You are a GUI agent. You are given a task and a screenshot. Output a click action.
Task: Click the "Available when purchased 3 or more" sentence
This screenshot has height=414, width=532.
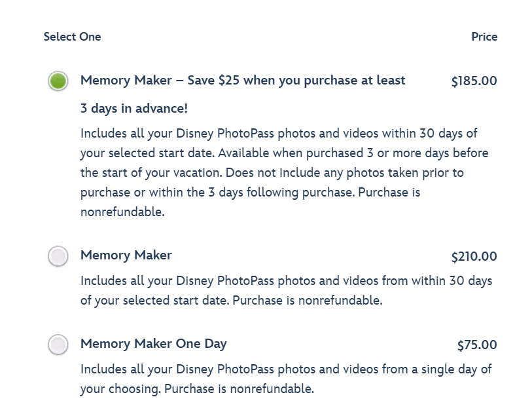(x=353, y=153)
